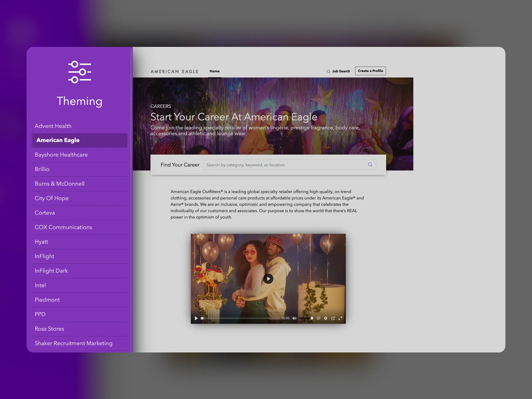
Task: Play the video using the center play button
Action: [x=268, y=279]
